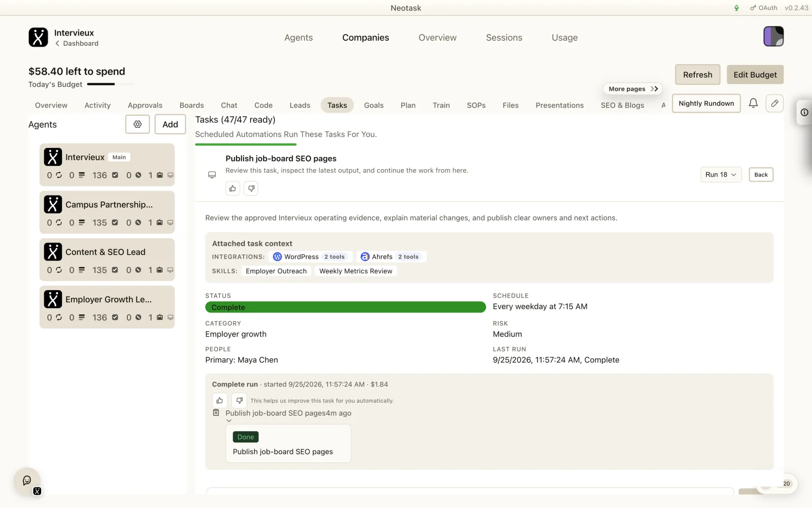
Task: Thumbs up the Publish job-board task header
Action: click(232, 188)
